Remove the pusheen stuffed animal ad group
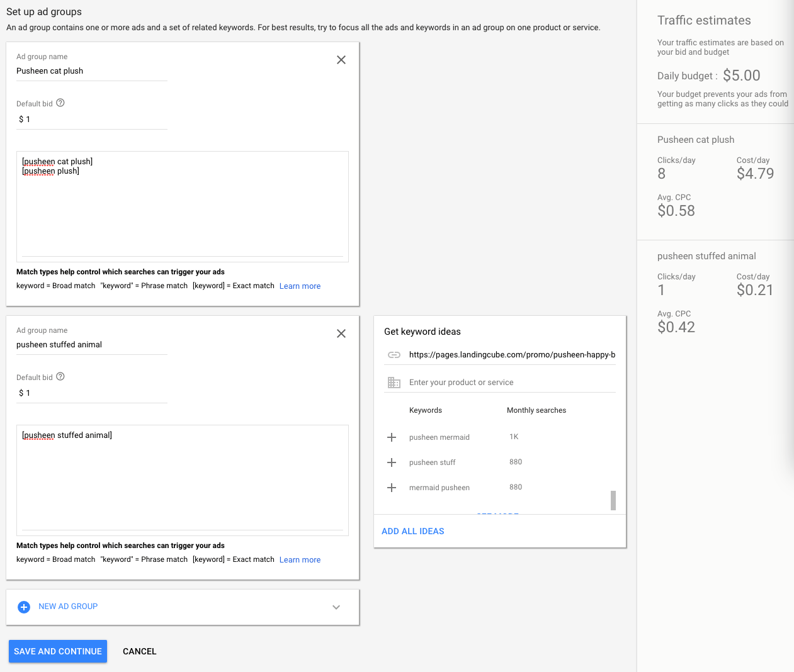The height and width of the screenshot is (672, 794). point(341,333)
